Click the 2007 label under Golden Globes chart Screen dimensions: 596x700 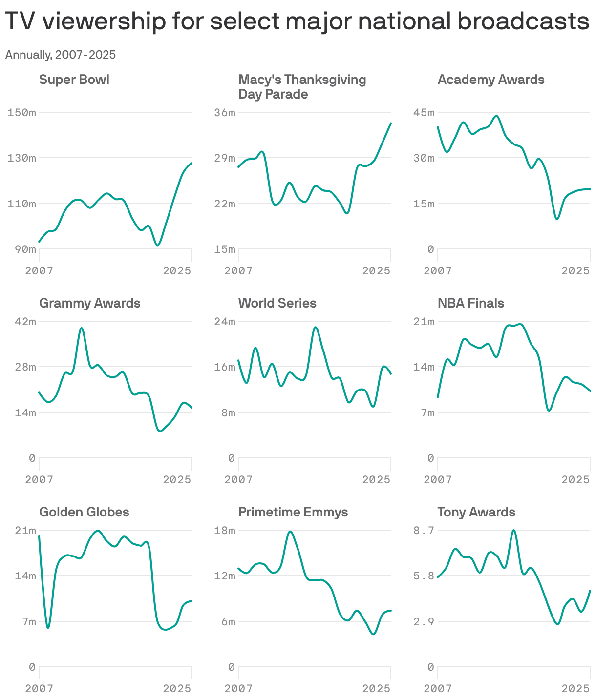(39, 689)
